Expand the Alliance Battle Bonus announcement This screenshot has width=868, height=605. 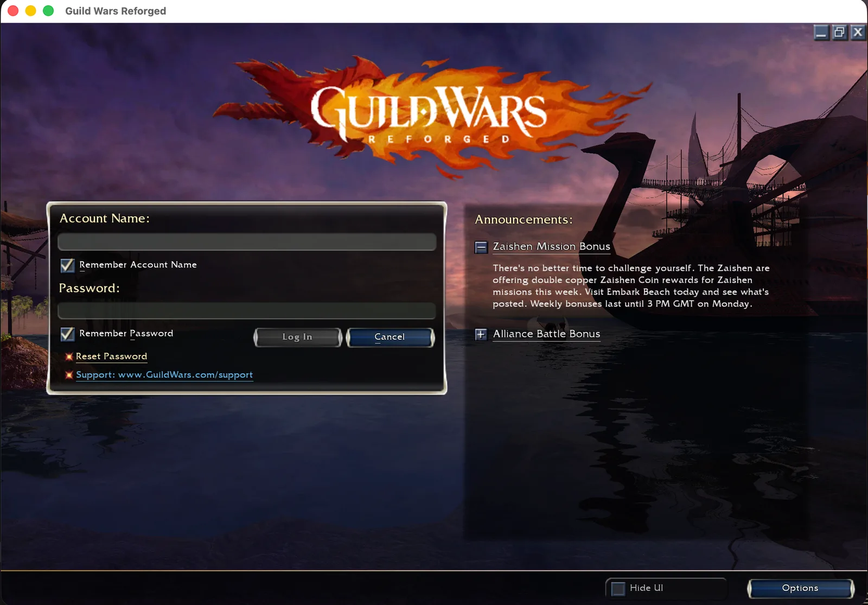481,334
